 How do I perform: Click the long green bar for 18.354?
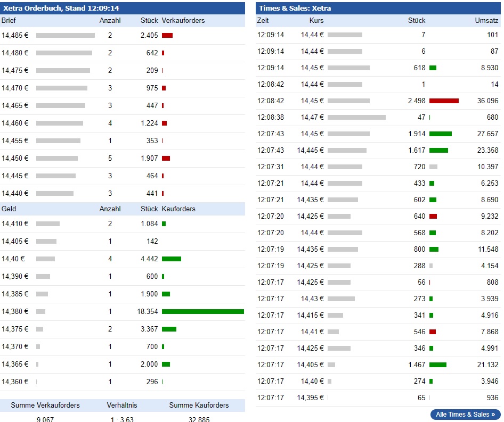click(x=203, y=311)
